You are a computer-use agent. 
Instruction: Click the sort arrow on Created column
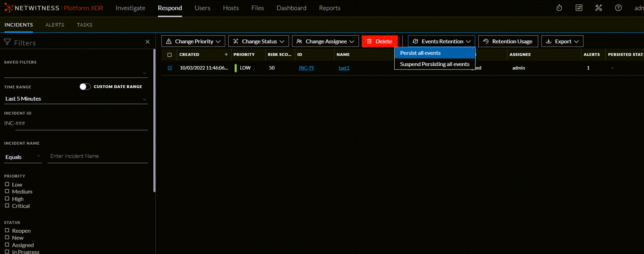(x=226, y=54)
